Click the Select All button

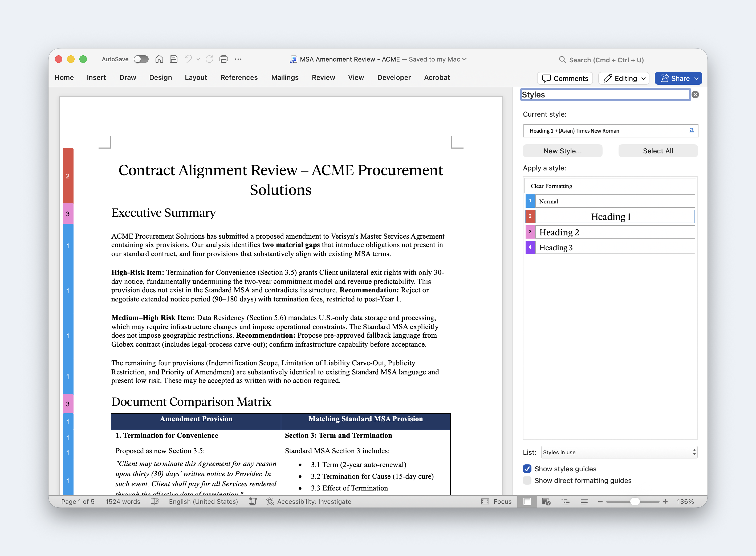[658, 151]
